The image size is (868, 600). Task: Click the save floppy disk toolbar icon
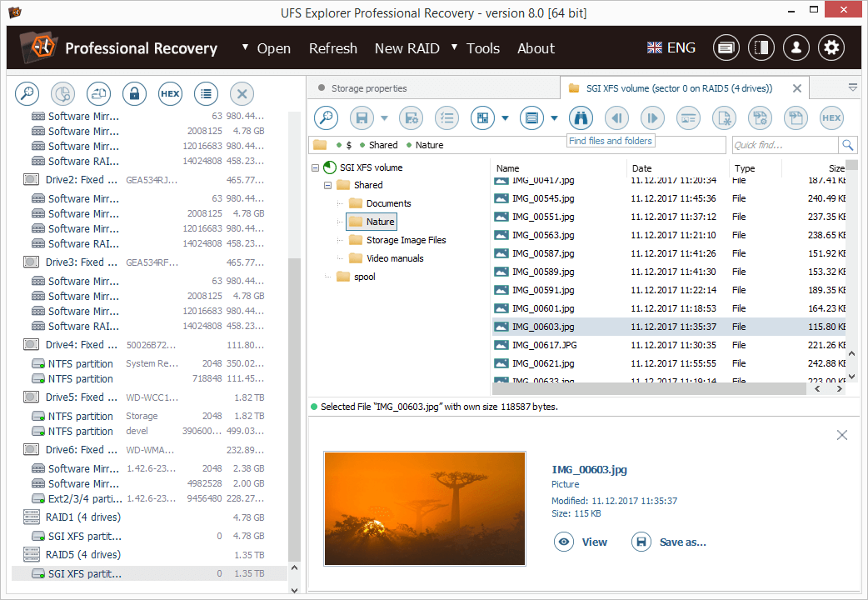361,118
